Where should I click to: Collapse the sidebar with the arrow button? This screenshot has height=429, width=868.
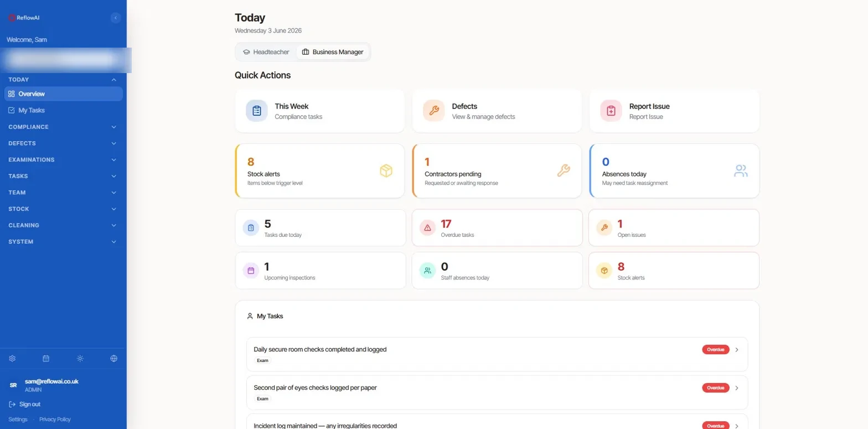[x=115, y=18]
